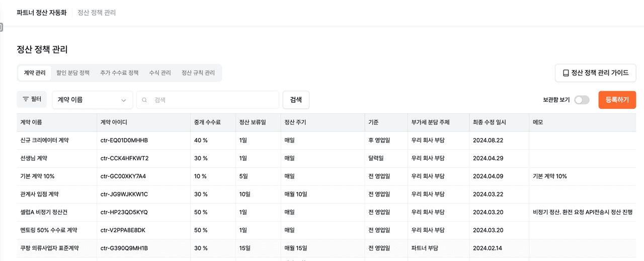Click 파트너 정산 자동화 breadcrumb link
644x261 pixels.
[x=41, y=13]
